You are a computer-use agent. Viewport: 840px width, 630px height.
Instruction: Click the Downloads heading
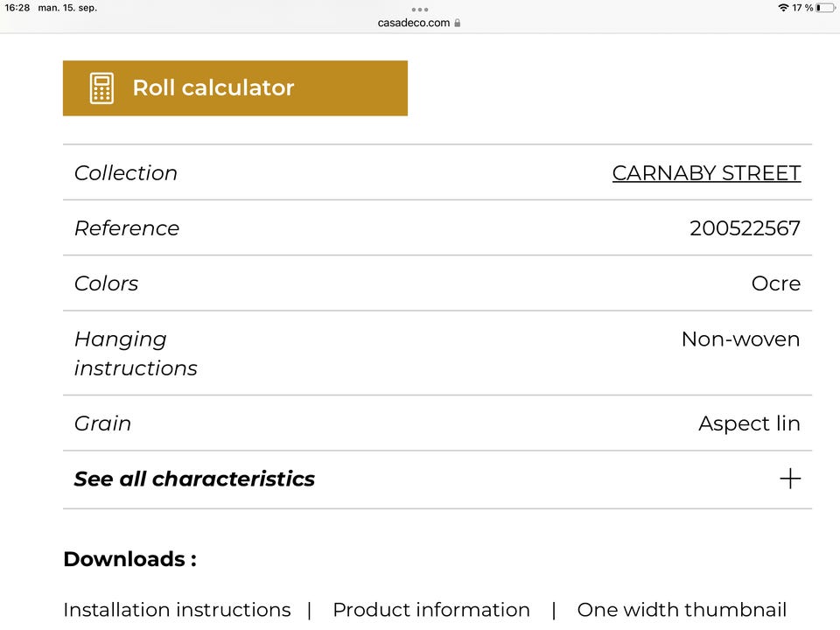point(129,559)
